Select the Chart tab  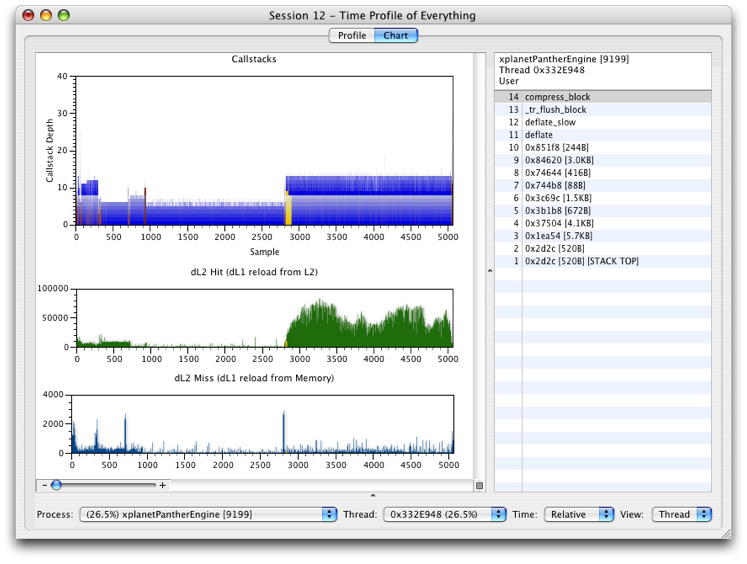click(x=396, y=35)
